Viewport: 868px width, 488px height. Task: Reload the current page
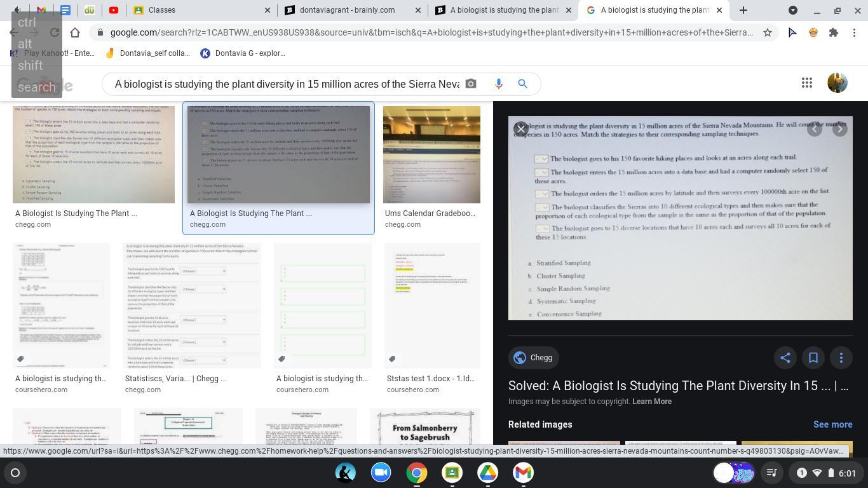55,32
